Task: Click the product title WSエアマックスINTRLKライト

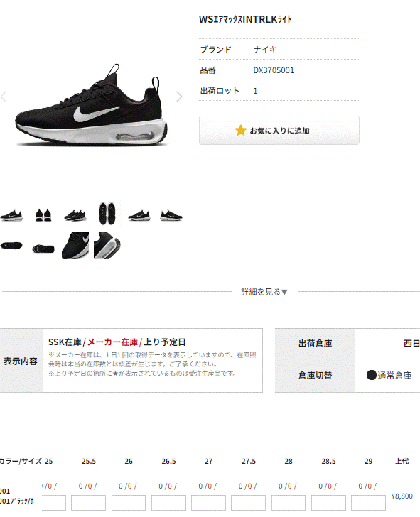Action: (x=245, y=19)
